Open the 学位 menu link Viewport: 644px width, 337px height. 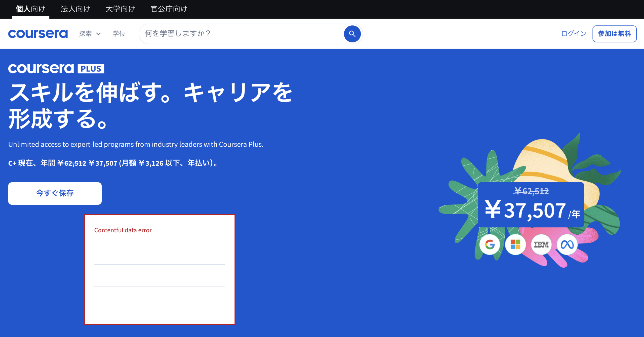click(119, 34)
